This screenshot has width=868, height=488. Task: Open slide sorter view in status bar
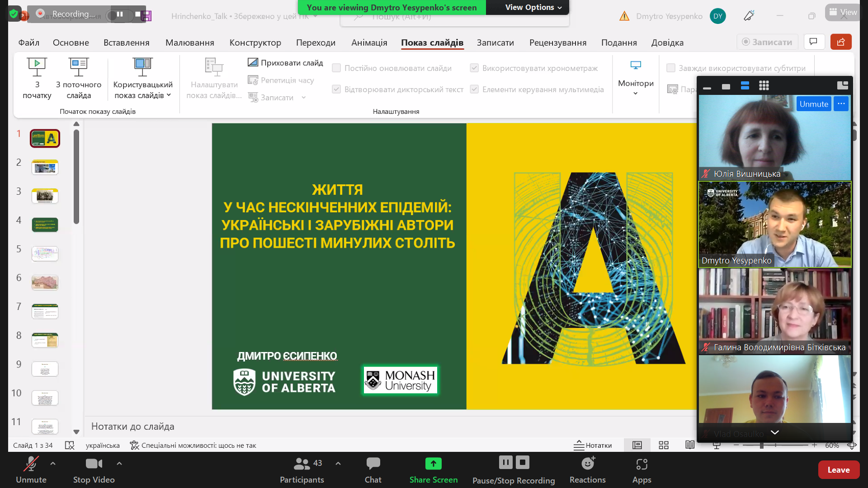(664, 445)
